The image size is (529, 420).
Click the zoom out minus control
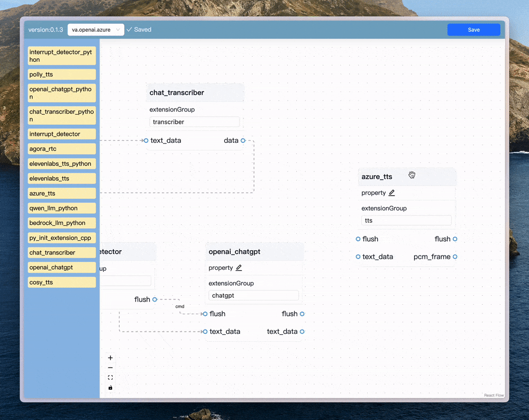[x=111, y=368]
